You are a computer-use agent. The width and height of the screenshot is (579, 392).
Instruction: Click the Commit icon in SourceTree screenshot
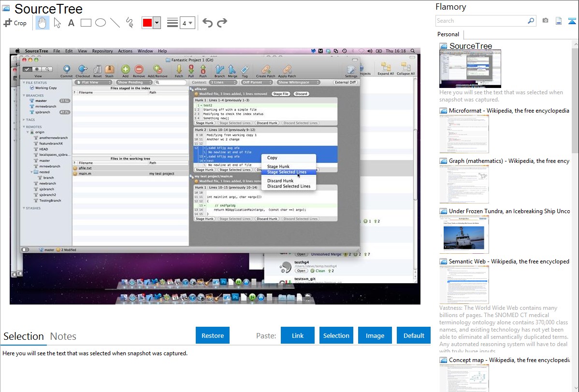pos(67,71)
